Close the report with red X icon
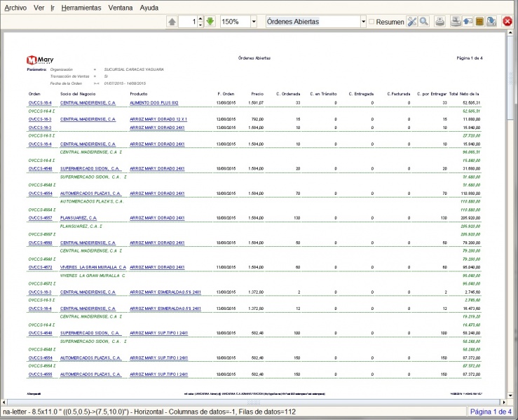This screenshot has width=518, height=420. 507,22
